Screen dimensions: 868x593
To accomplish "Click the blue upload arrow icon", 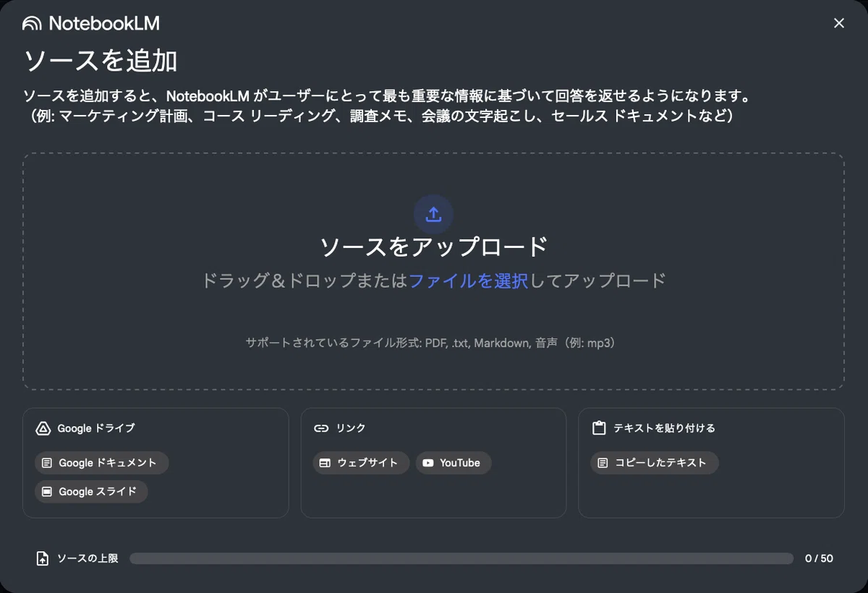I will (433, 214).
